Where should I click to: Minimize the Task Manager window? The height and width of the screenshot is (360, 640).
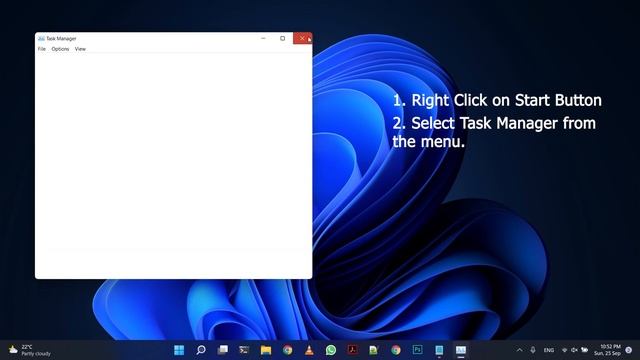pyautogui.click(x=263, y=38)
